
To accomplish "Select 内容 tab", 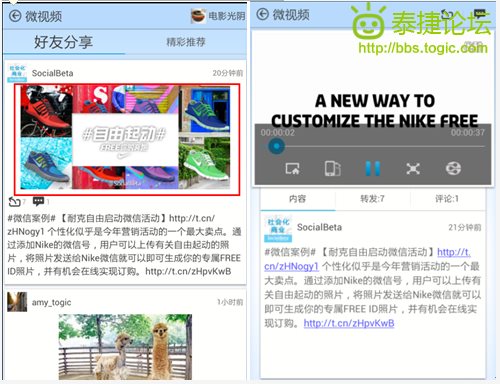I will [297, 199].
